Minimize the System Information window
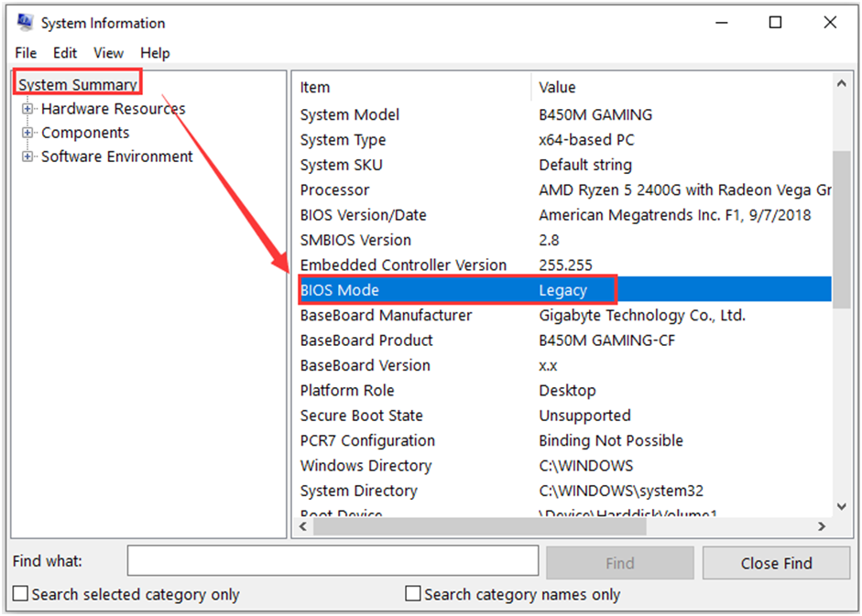 [x=722, y=23]
